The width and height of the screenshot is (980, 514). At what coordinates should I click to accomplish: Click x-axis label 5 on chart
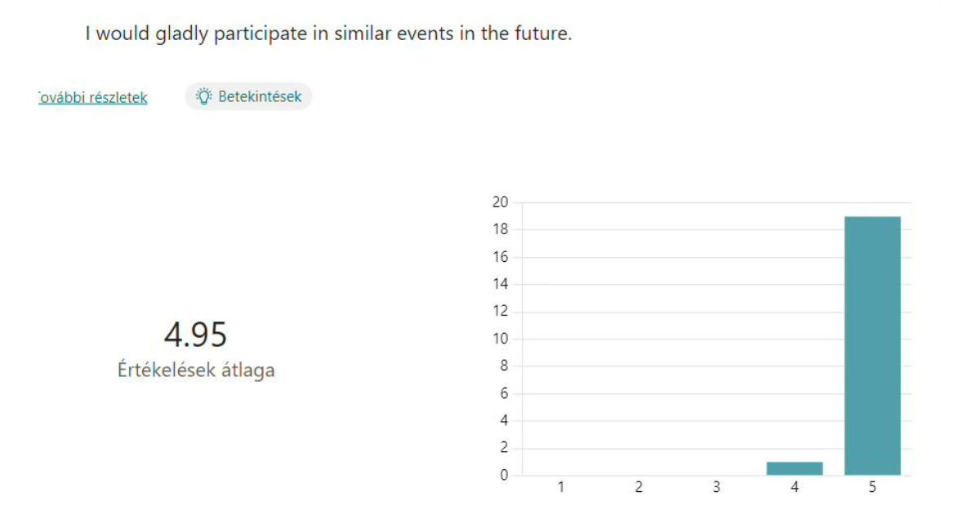click(872, 487)
